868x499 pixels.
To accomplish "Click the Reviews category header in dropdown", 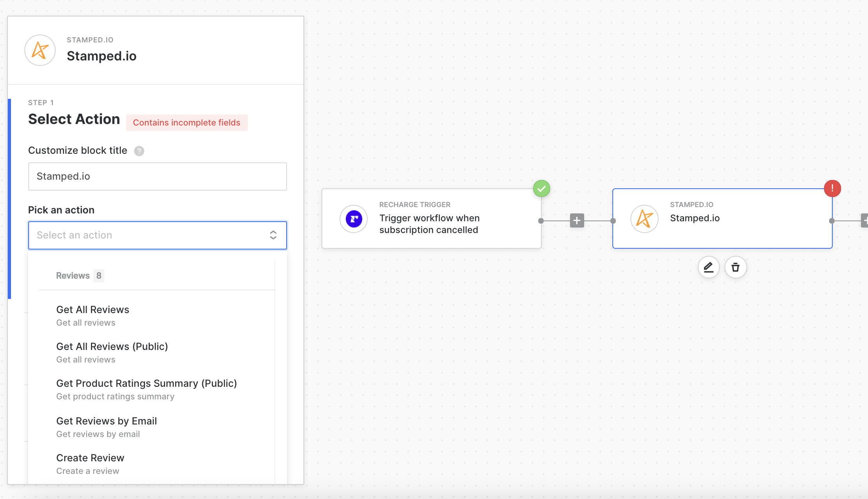I will click(73, 276).
